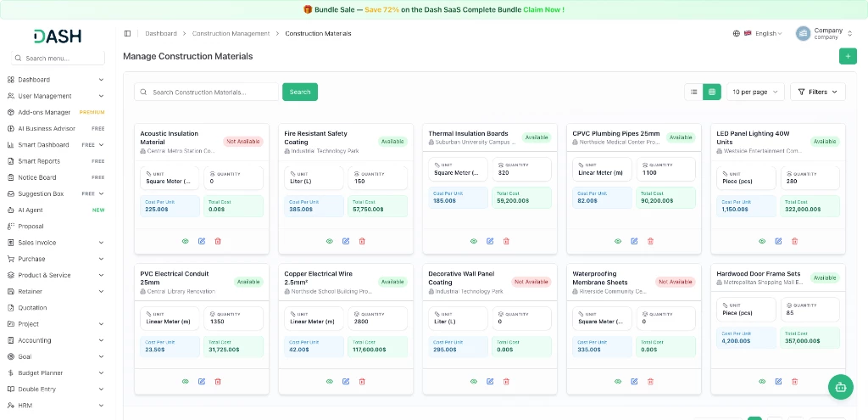Expand the Budget Planner sidebar menu
The height and width of the screenshot is (420, 868).
(x=55, y=372)
